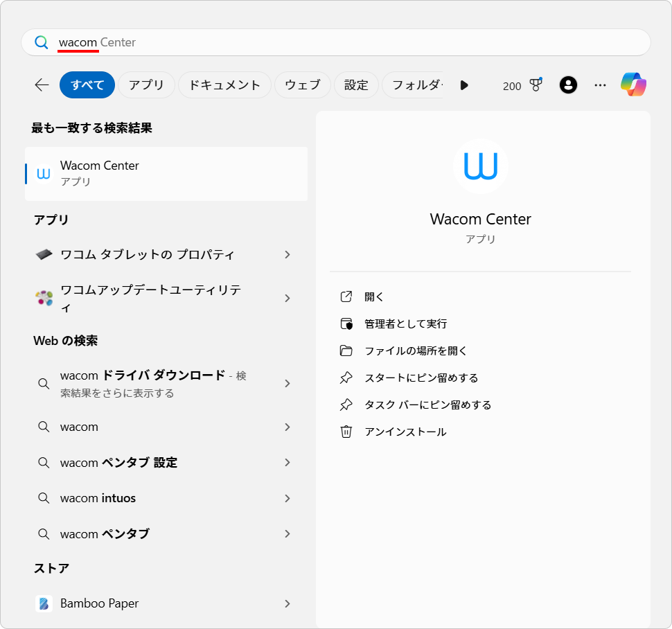Click the folder icon beside ファイルの場所を開く

click(346, 351)
